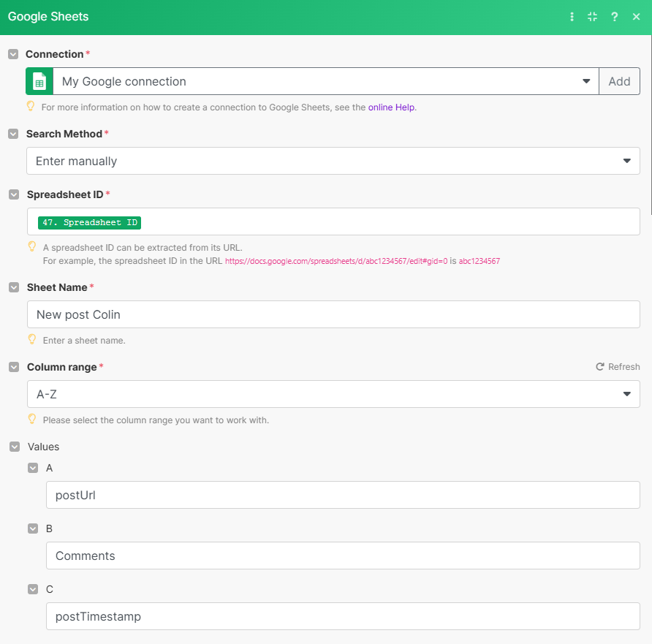Toggle the checkbox beside value C
This screenshot has width=652, height=644.
tap(33, 589)
